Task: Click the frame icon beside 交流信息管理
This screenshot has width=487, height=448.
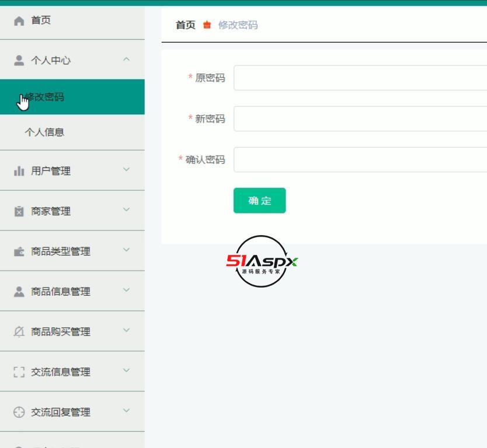Action: tap(19, 372)
